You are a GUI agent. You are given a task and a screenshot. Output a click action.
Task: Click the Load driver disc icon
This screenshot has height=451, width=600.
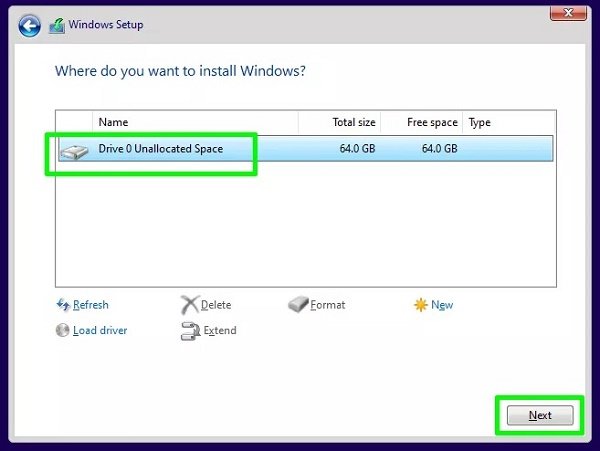[x=63, y=330]
